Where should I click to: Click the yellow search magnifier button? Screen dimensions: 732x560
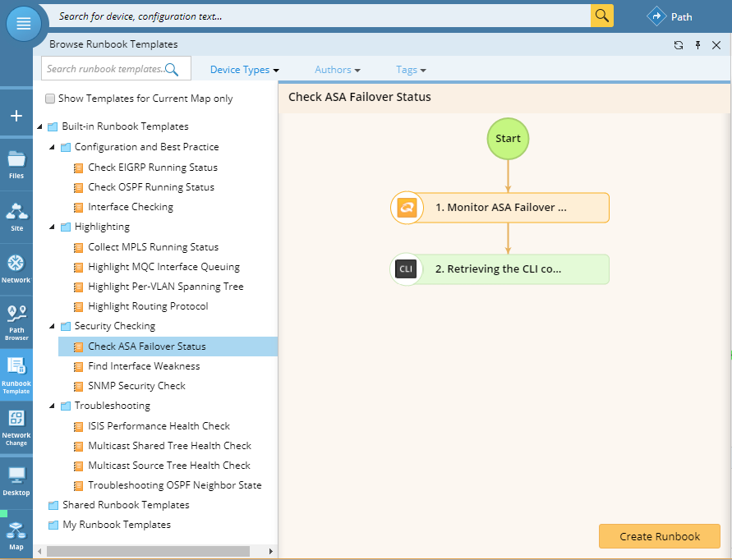[602, 16]
